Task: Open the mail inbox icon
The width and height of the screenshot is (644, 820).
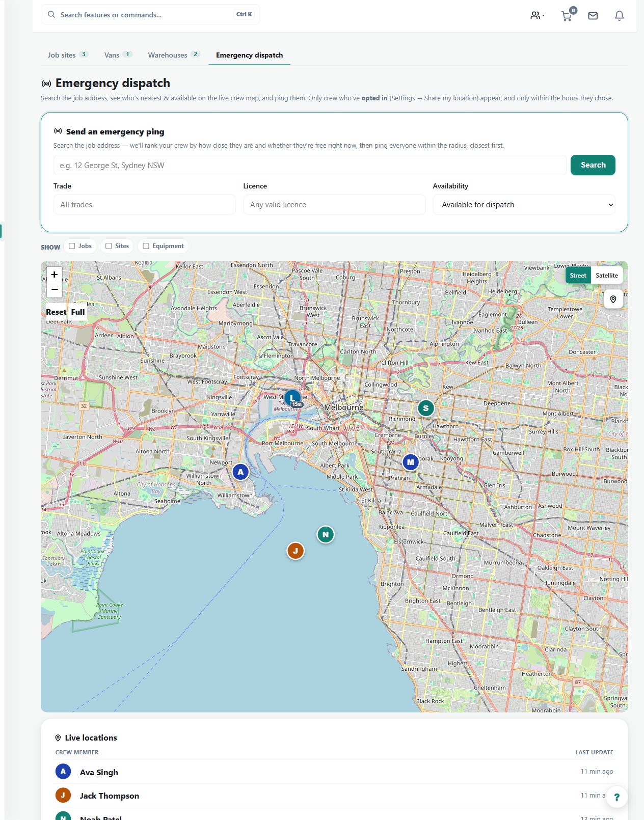Action: coord(593,16)
